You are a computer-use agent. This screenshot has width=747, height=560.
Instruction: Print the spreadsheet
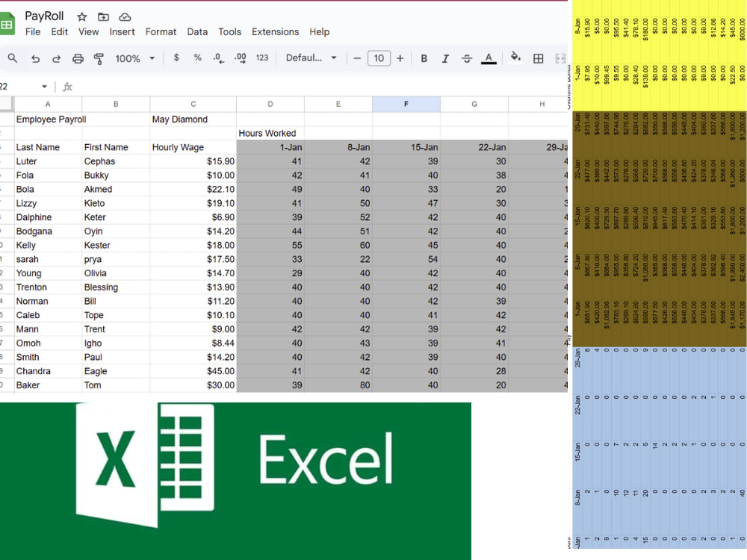(x=78, y=58)
